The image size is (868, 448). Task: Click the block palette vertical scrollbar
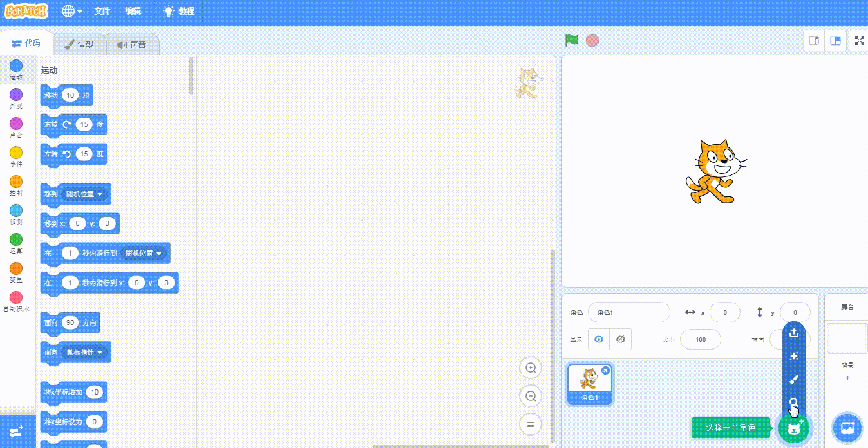(191, 76)
